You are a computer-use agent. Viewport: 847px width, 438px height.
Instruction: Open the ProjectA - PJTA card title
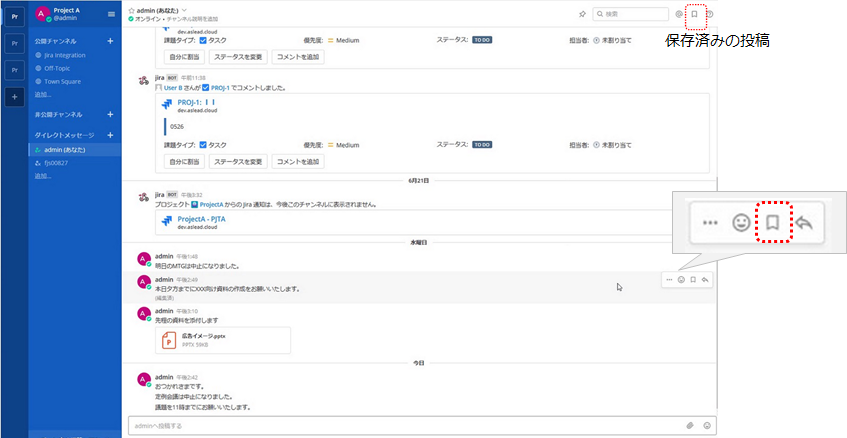click(x=201, y=219)
